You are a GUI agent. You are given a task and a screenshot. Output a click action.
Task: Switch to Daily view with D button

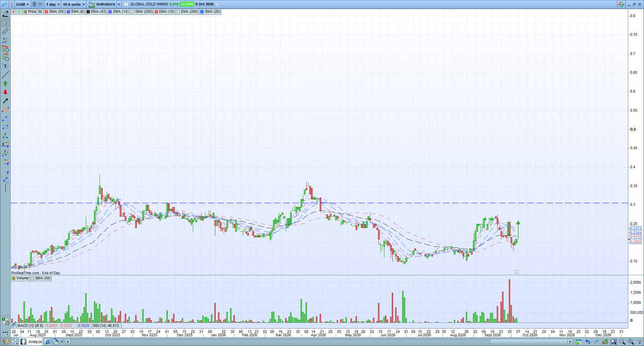click(34, 4)
